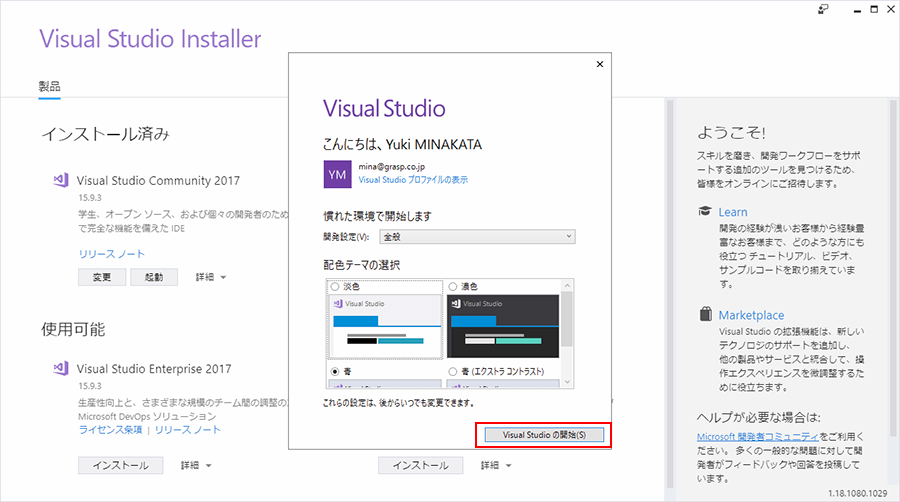Close the Visual Studio sign-in dialog
Viewport: 900px width, 502px height.
click(x=600, y=64)
